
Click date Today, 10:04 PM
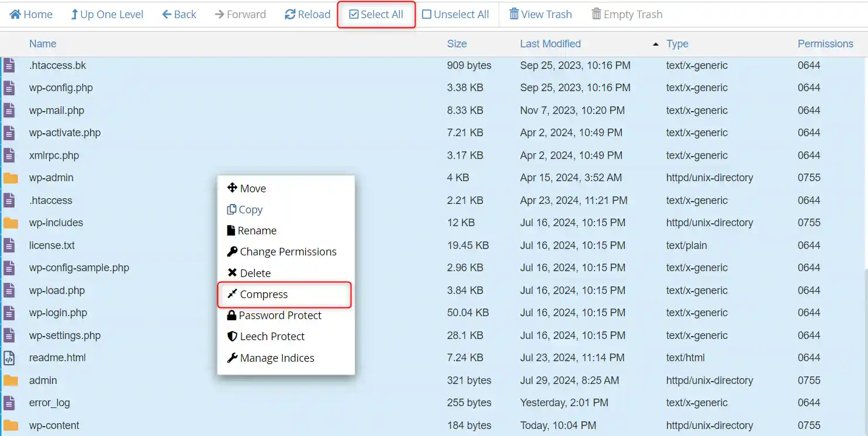(x=558, y=425)
